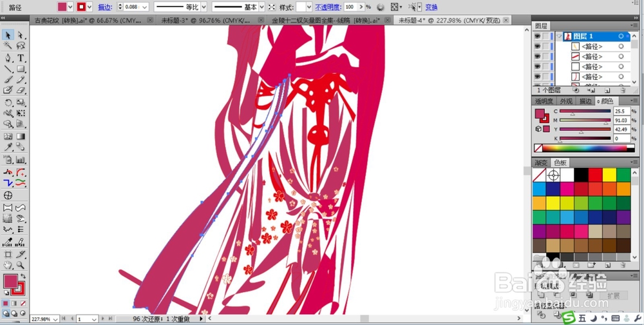Image resolution: width=644 pixels, height=325 pixels.
Task: Click the target circle of second <路径>
Action: [621, 56]
